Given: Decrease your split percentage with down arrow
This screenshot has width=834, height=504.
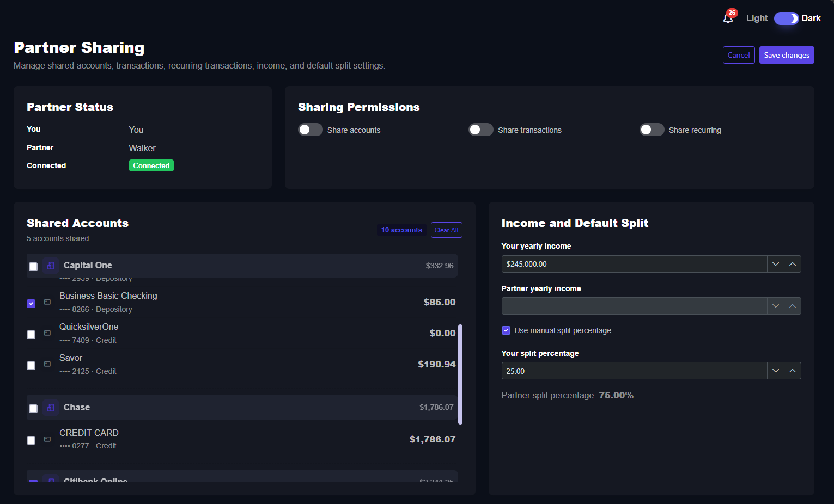Looking at the screenshot, I should 776,371.
